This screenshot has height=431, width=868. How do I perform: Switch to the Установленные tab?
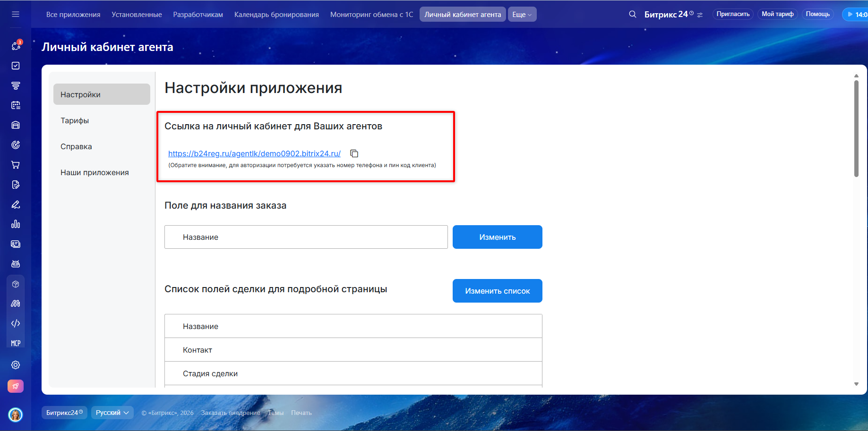point(137,15)
